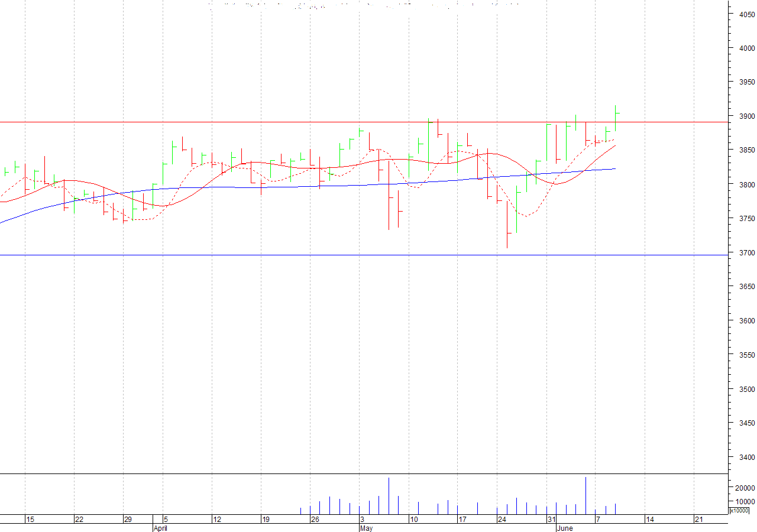This screenshot has width=757, height=532.
Task: Select date label 15 on time axis
Action: (x=30, y=520)
